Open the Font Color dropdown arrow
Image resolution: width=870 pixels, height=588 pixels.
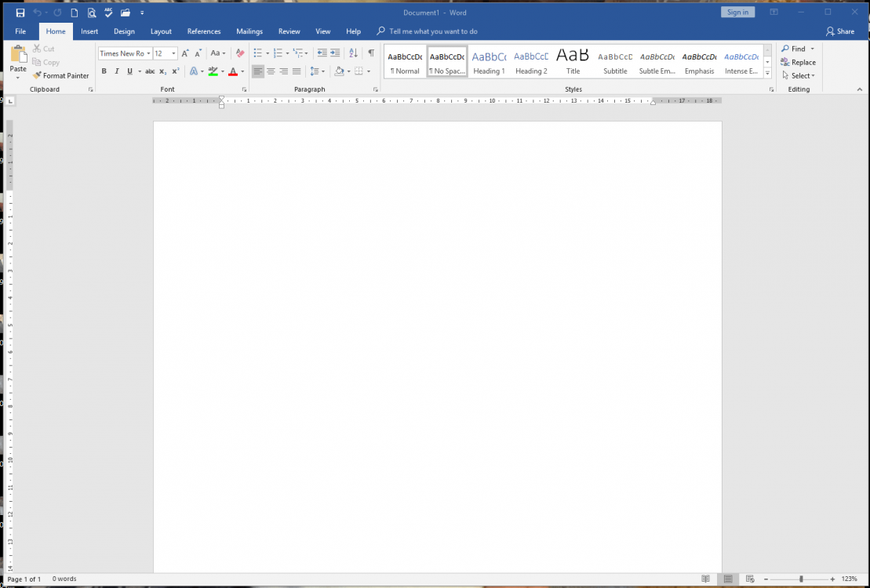point(242,71)
